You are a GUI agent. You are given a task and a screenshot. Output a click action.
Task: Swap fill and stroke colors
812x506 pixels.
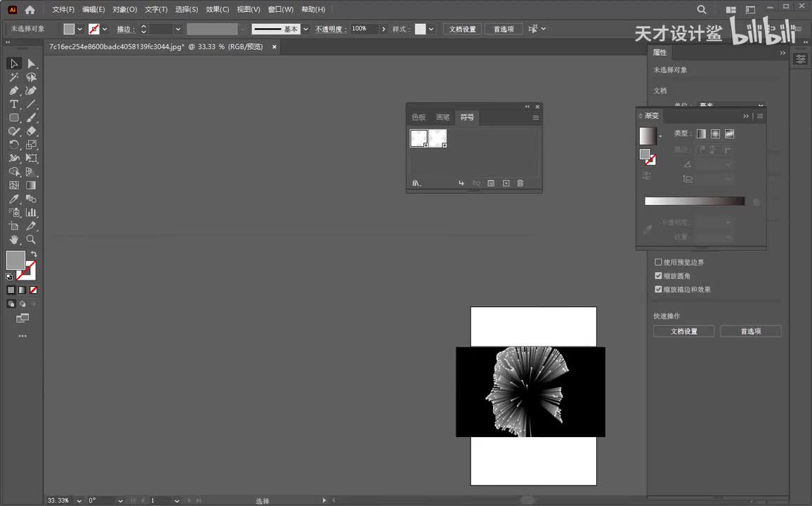pyautogui.click(x=34, y=254)
